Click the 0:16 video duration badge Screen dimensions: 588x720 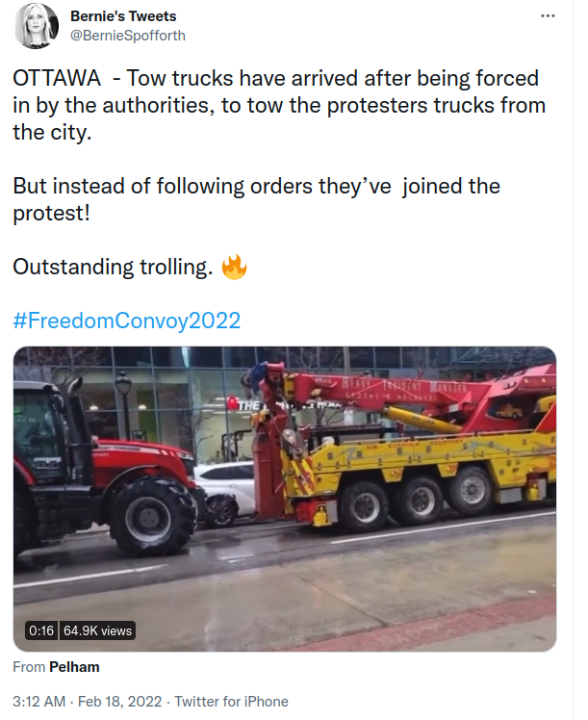tap(41, 630)
